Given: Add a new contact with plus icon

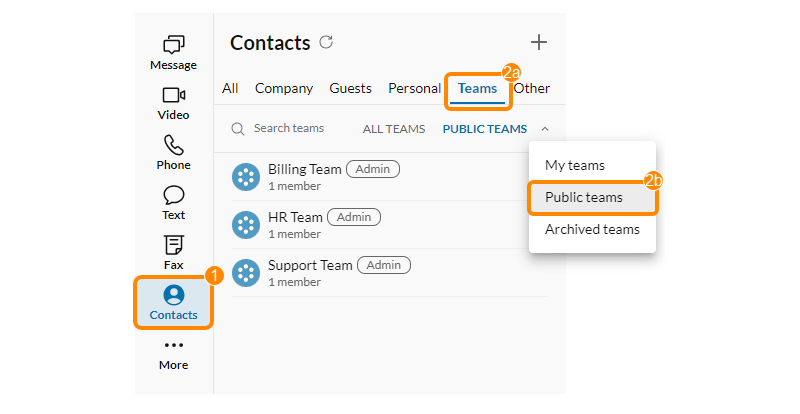Looking at the screenshot, I should (x=539, y=42).
